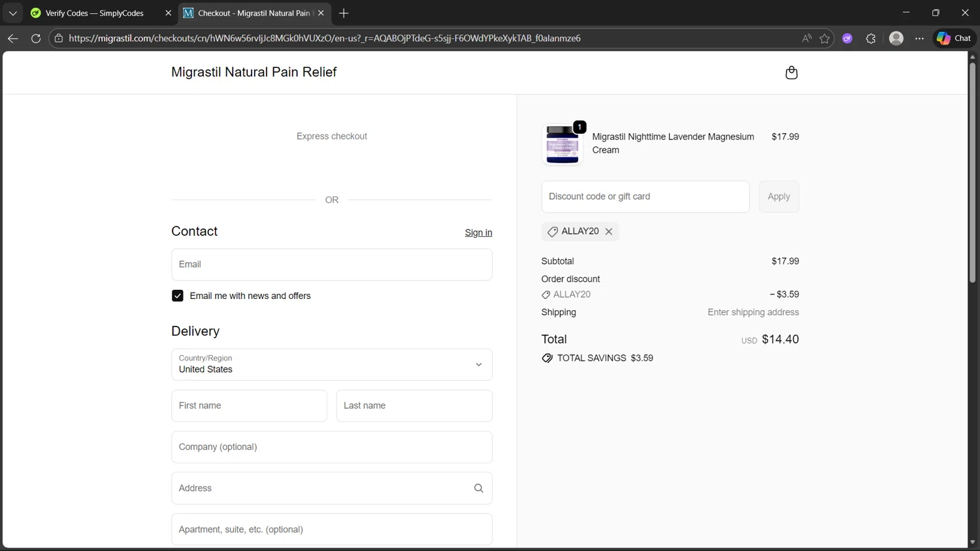980x551 pixels.
Task: Focus the Apartment, suite field
Action: point(332,529)
